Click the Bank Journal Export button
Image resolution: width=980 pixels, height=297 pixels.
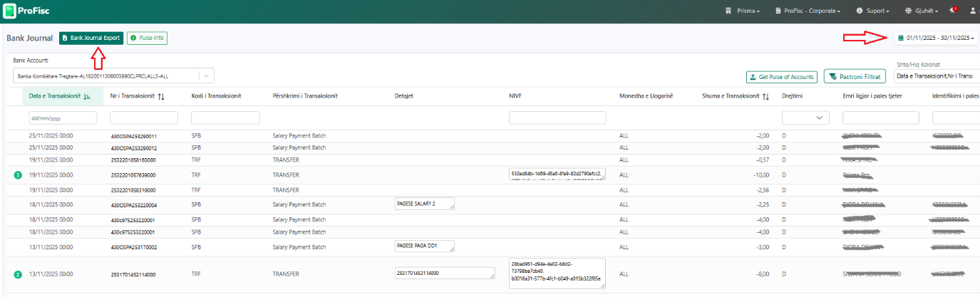[x=91, y=38]
